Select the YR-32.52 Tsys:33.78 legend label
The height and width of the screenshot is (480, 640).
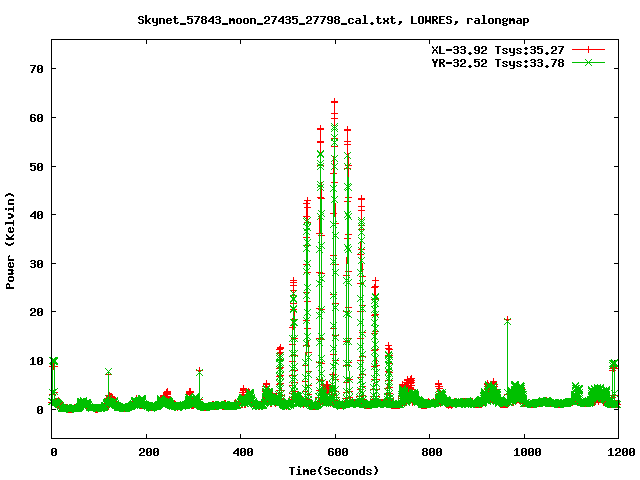(x=498, y=63)
